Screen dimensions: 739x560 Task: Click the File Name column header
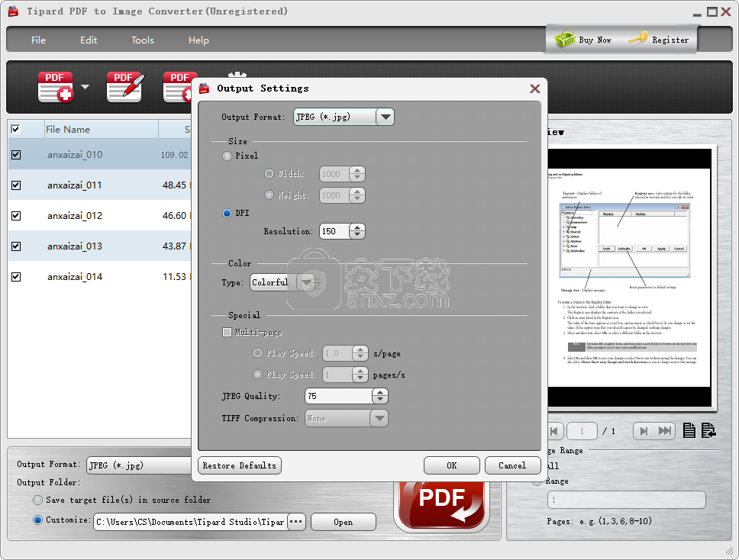(x=102, y=129)
